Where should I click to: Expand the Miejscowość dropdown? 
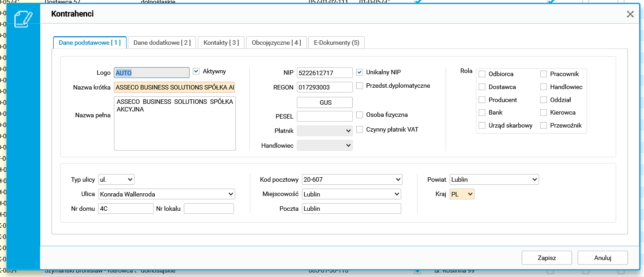[x=352, y=194]
